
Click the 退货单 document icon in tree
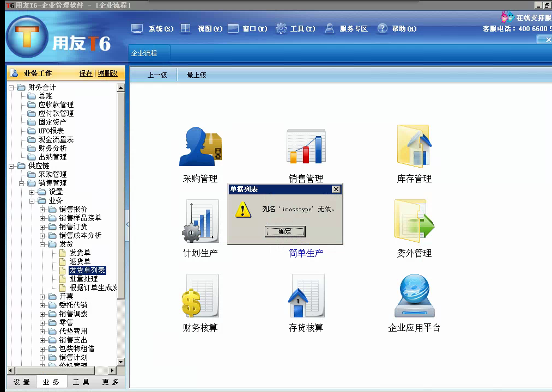pos(62,262)
